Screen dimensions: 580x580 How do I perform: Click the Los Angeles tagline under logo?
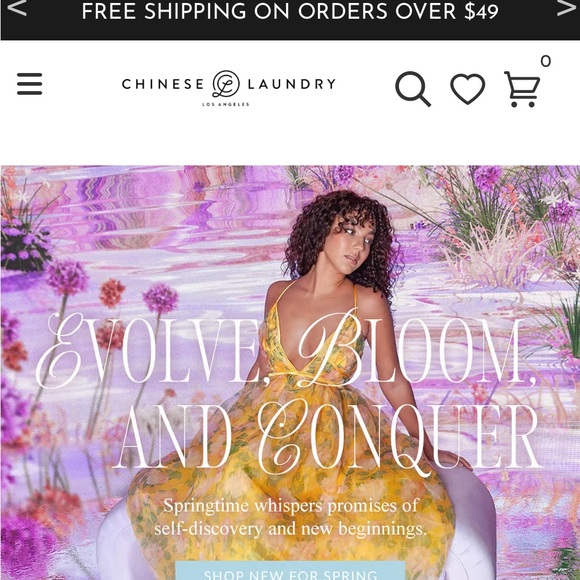226,104
